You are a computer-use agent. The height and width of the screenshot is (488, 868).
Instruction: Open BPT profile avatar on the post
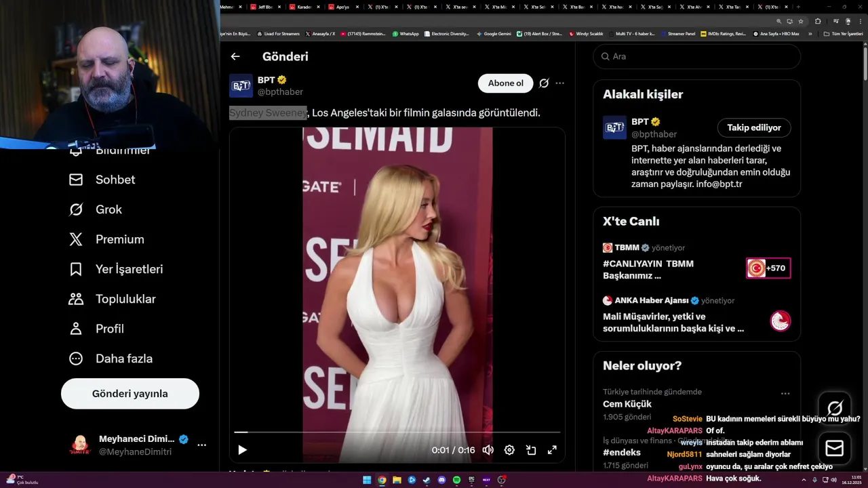pyautogui.click(x=241, y=85)
